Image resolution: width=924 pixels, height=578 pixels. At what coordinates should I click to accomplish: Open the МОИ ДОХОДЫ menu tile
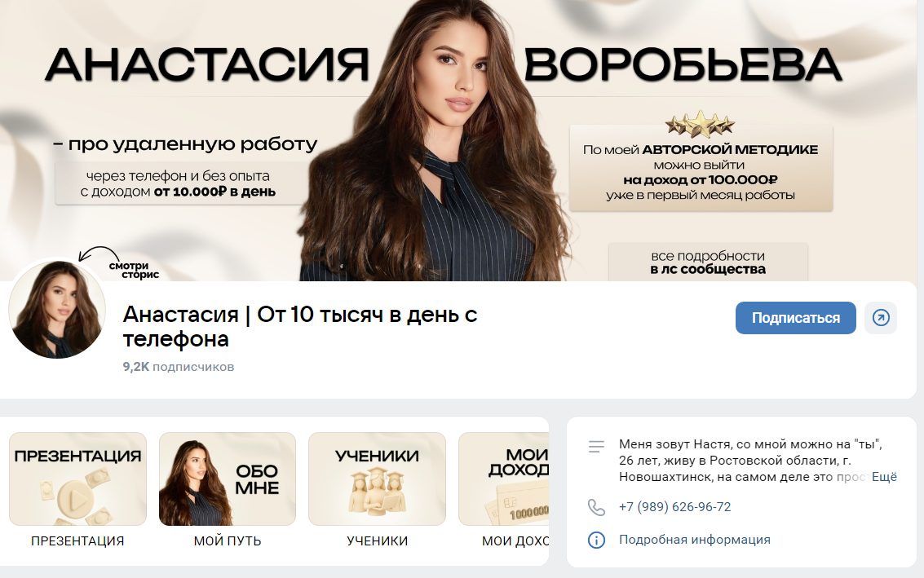(504, 479)
